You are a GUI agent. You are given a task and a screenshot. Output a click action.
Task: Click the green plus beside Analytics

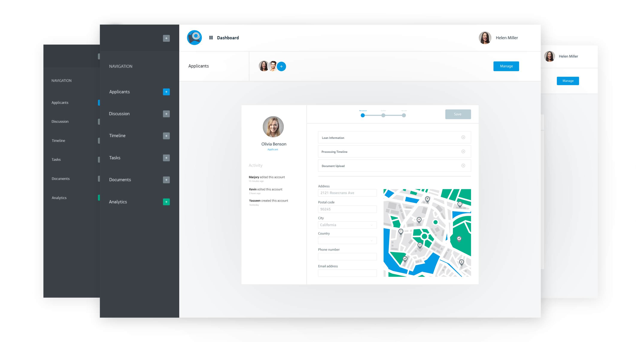[166, 202]
